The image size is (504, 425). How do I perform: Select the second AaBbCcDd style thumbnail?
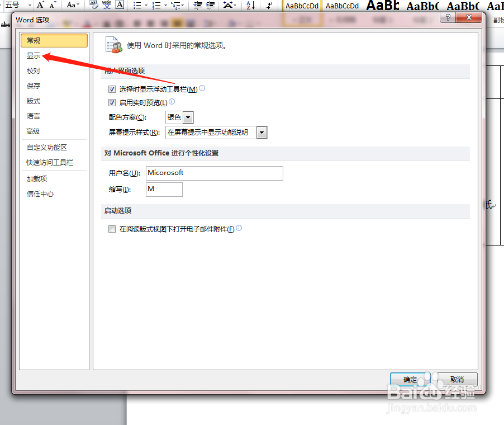[x=342, y=6]
